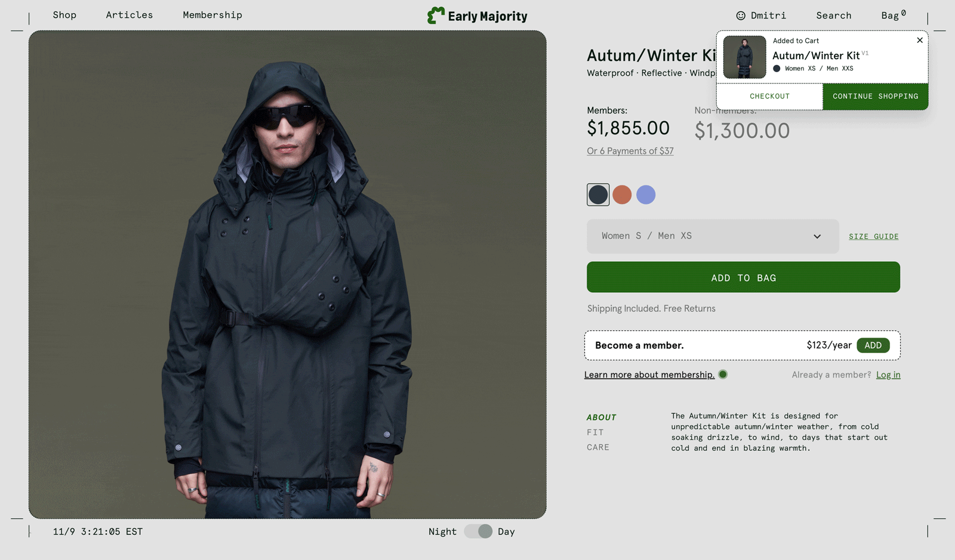Open the size dropdown showing Women S / Men XS
This screenshot has width=955, height=560.
point(704,236)
